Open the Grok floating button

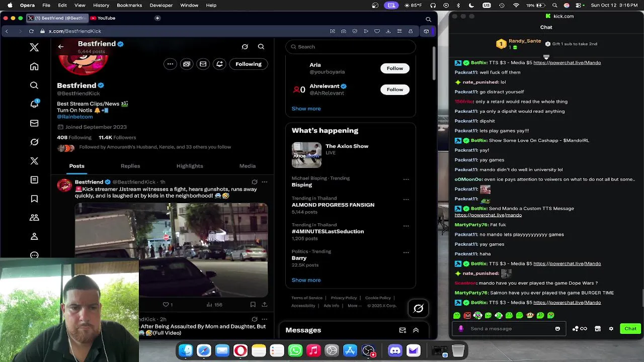point(419,309)
